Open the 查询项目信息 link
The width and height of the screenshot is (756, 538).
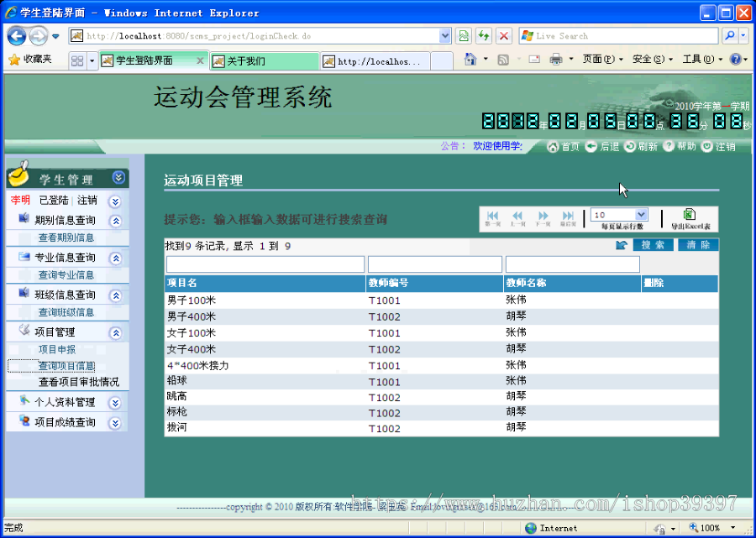pyautogui.click(x=66, y=366)
